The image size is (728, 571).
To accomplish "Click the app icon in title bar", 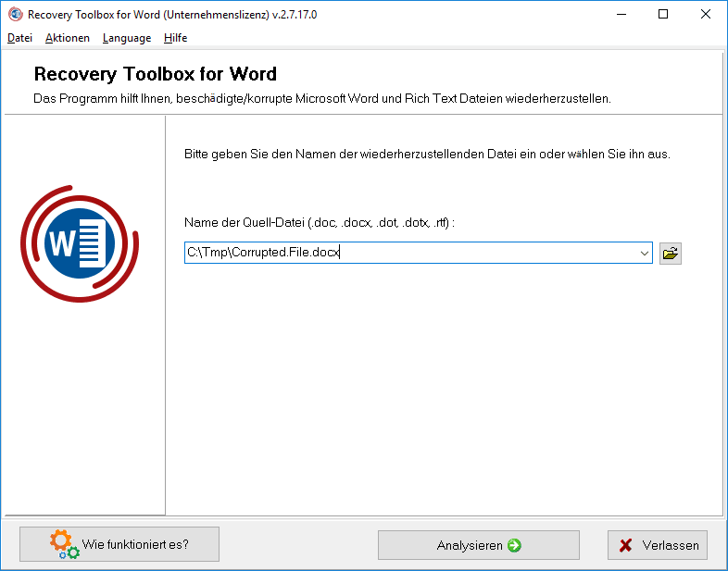I will pos(16,15).
